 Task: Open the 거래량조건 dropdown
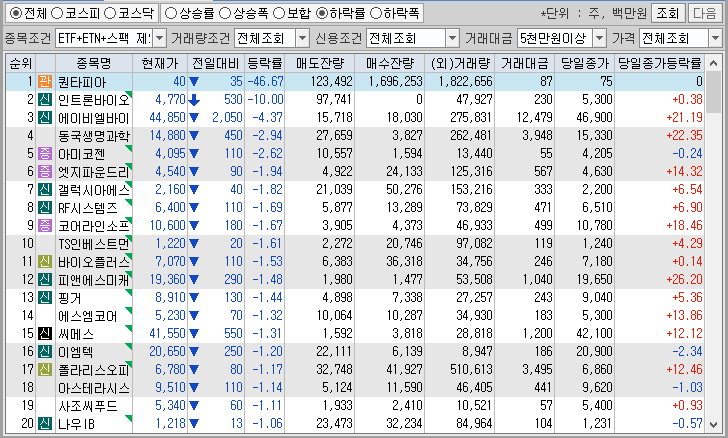302,38
